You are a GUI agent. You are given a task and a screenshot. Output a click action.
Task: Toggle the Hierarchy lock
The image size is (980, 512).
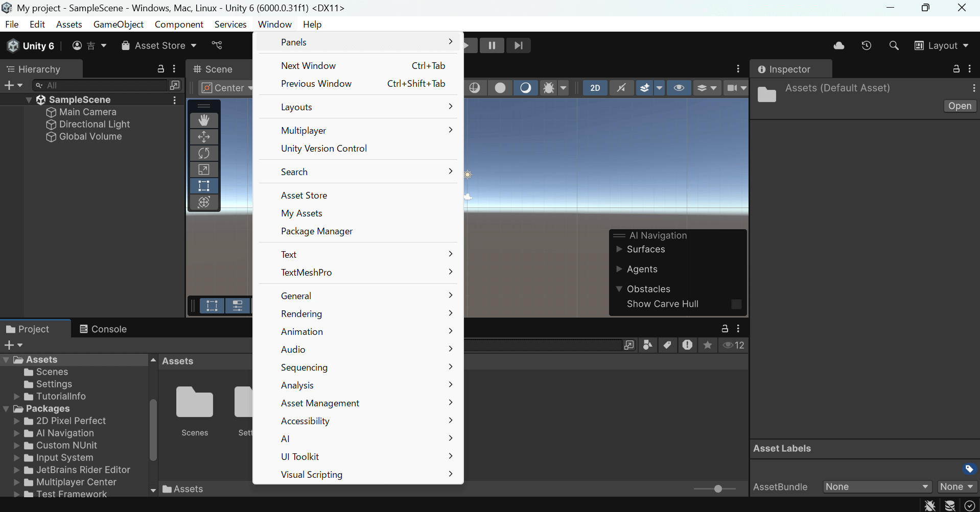tap(161, 69)
